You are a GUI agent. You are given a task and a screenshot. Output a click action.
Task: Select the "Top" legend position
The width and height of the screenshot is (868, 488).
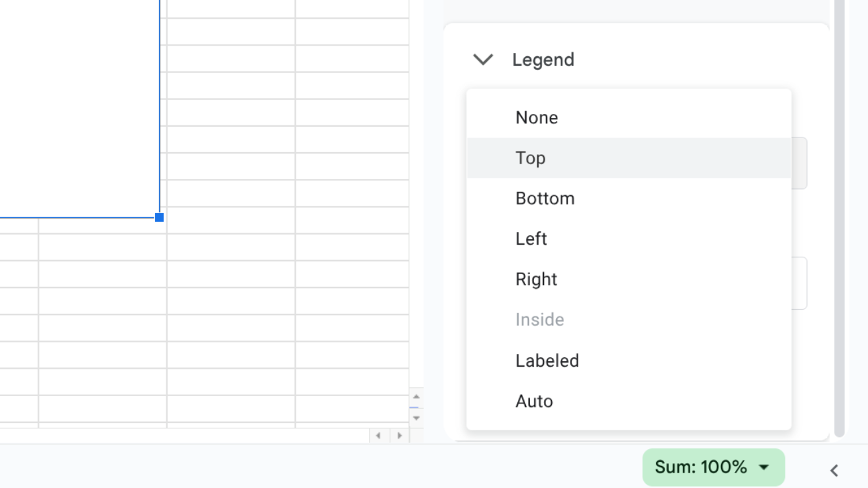531,158
